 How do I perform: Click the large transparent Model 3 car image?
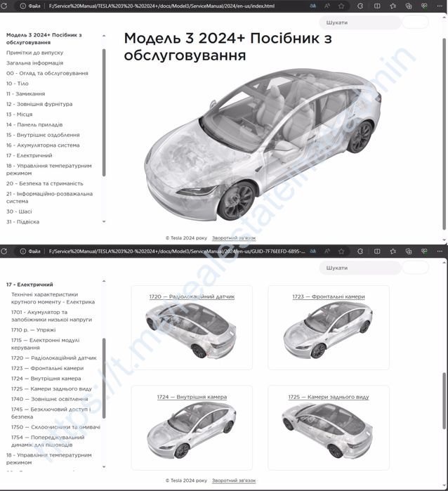click(x=263, y=144)
